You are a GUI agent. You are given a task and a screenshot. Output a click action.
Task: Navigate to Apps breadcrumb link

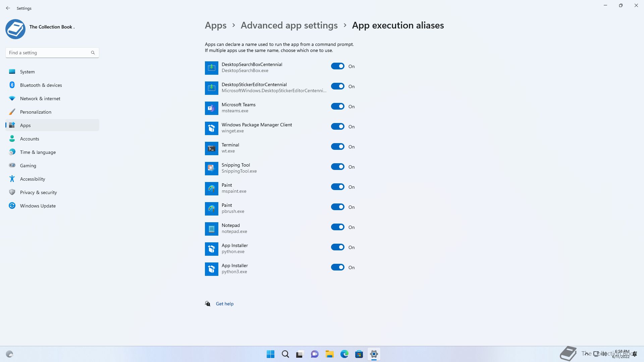pos(216,25)
